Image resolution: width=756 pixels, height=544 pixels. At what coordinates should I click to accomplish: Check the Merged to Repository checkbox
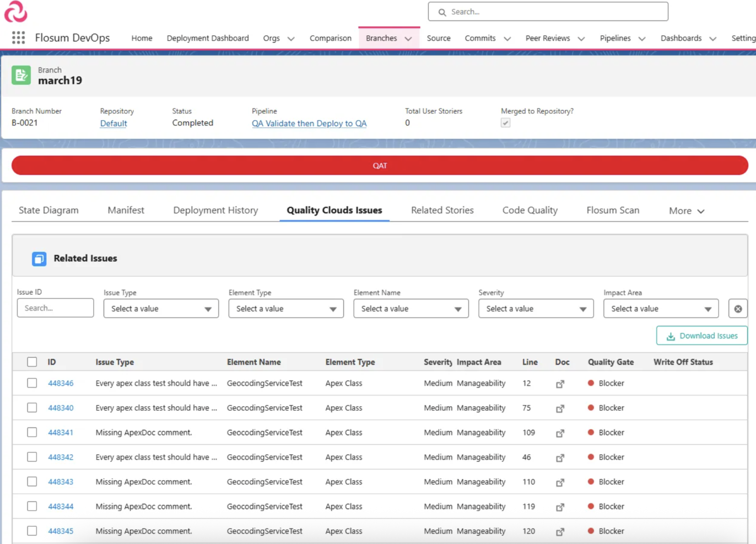[x=505, y=122]
